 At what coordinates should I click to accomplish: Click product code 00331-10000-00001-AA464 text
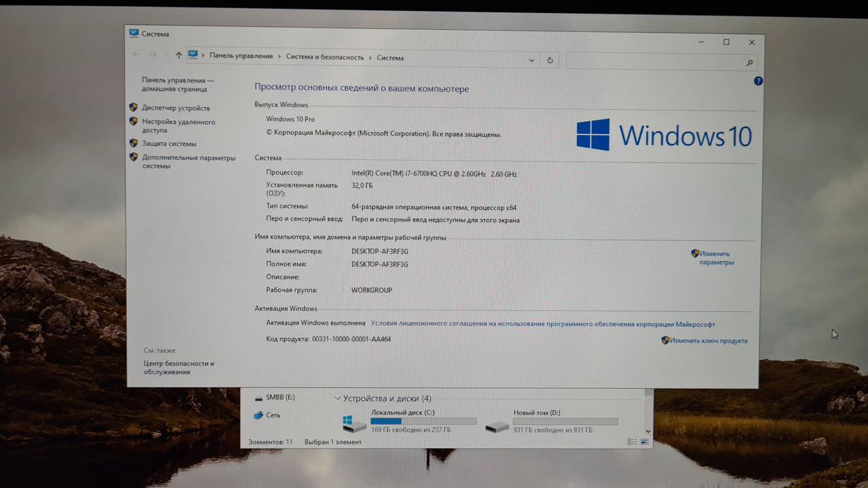[351, 339]
